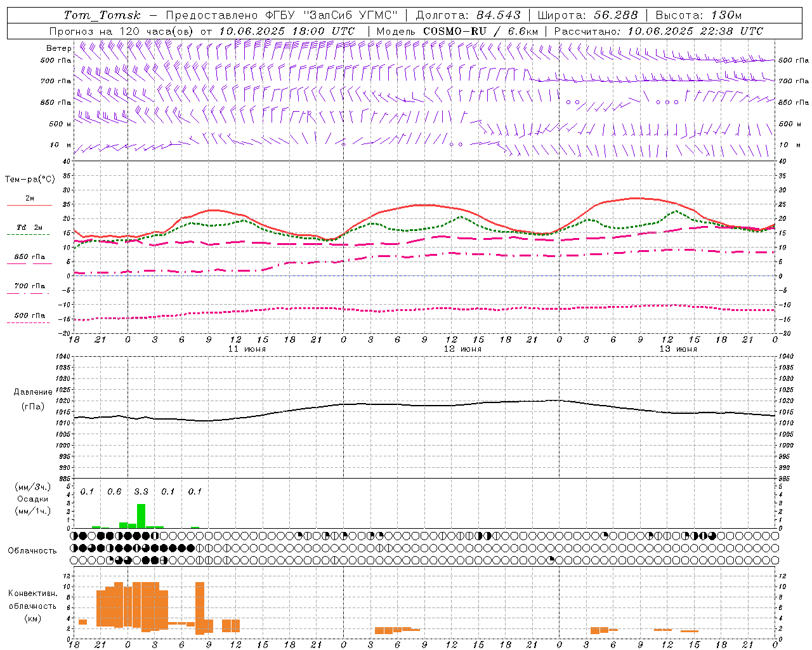812x650 pixels.
Task: Click the Долгота: 84.543 value
Action: click(x=468, y=15)
